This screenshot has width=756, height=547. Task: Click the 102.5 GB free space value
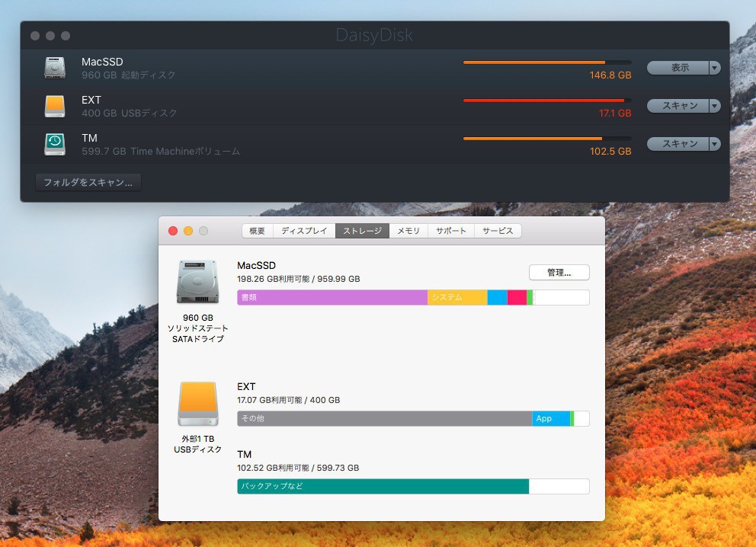[x=610, y=152]
